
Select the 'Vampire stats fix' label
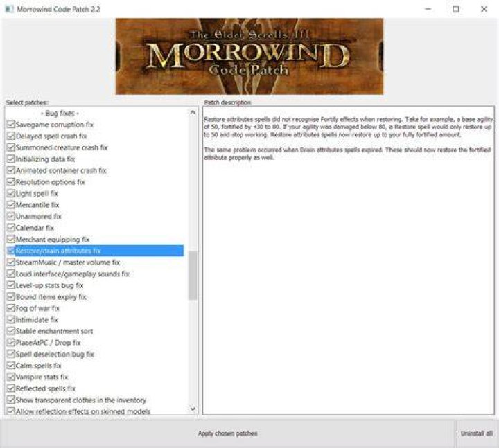(x=42, y=377)
